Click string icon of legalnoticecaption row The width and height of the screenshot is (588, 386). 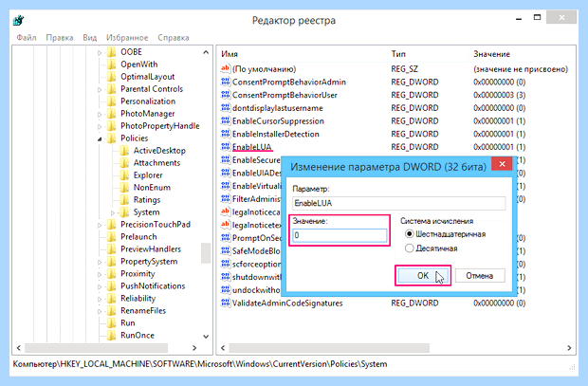[x=226, y=211]
